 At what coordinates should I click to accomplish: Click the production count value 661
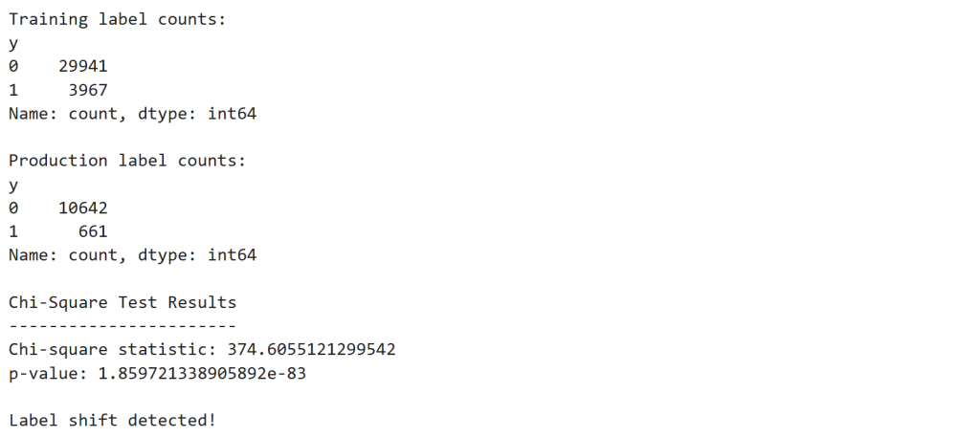click(x=93, y=231)
